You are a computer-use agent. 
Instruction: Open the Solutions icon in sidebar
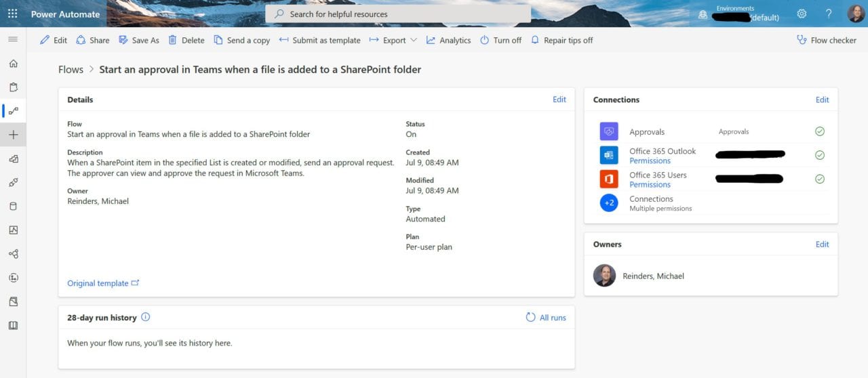coord(13,301)
